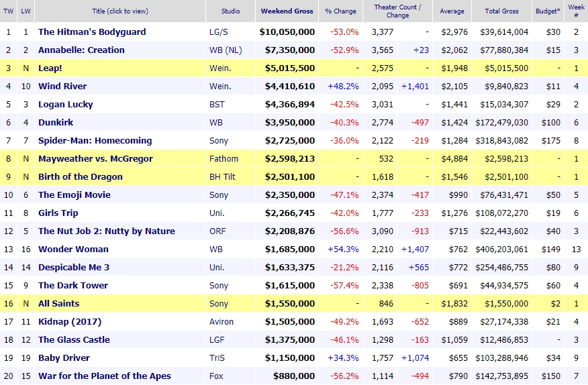Click The Nut Job 2: Nutty by Nature

[107, 231]
